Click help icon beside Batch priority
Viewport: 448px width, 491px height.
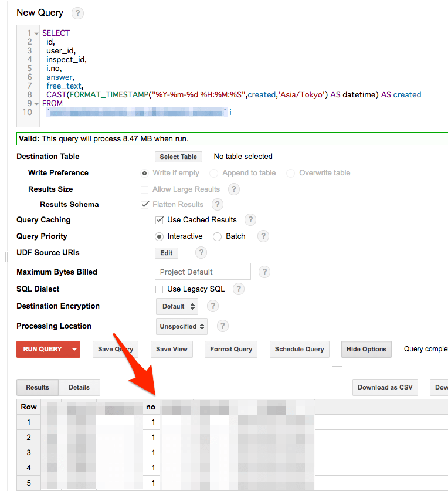tap(264, 236)
